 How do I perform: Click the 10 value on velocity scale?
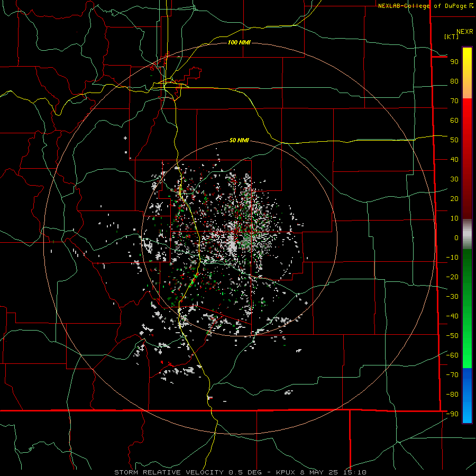click(x=454, y=218)
